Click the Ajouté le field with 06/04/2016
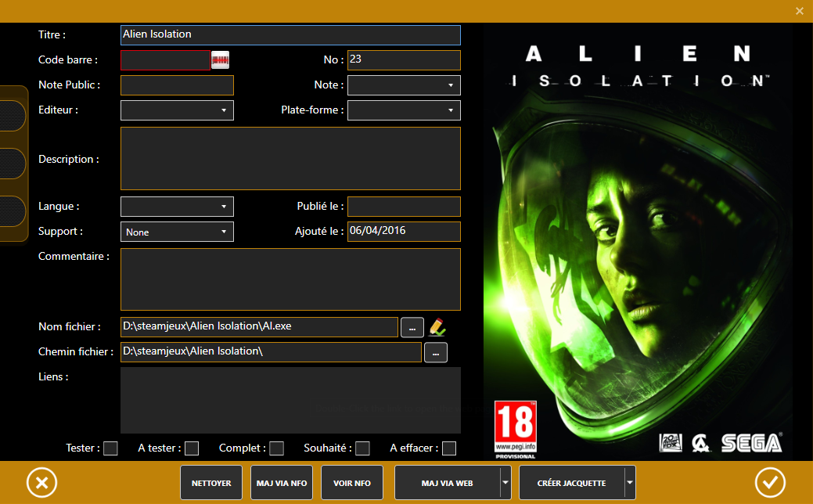The height and width of the screenshot is (504, 813). (x=404, y=232)
